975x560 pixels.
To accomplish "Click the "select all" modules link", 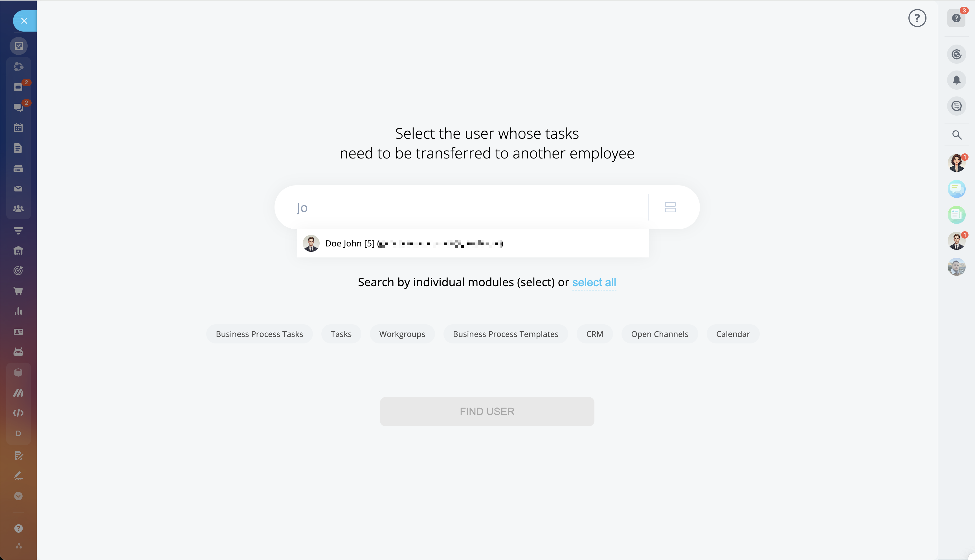I will [594, 282].
